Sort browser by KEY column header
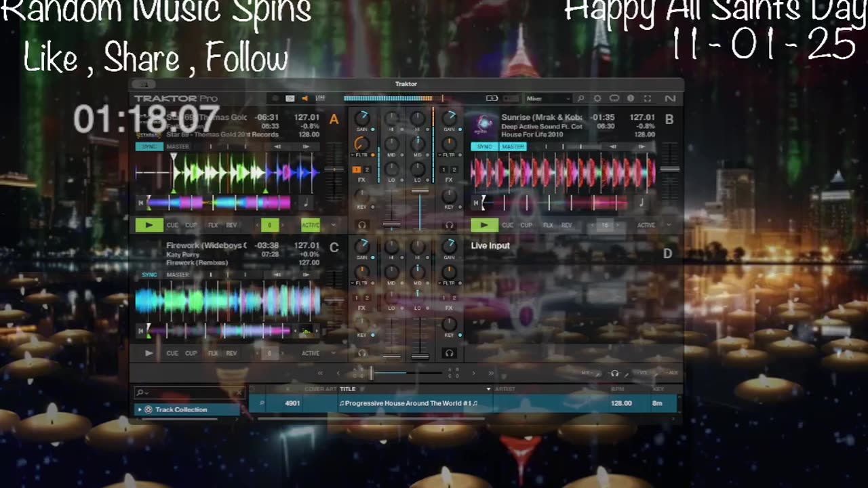The width and height of the screenshot is (868, 488). pyautogui.click(x=658, y=389)
